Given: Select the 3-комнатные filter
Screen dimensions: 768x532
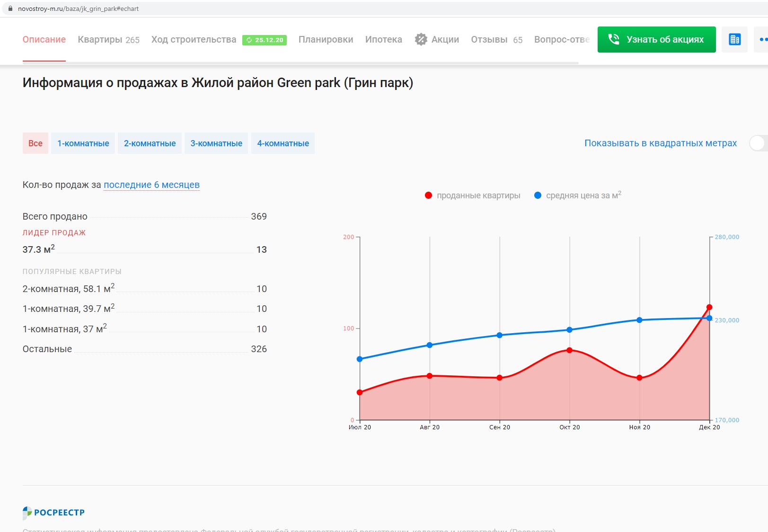Looking at the screenshot, I should coord(216,143).
